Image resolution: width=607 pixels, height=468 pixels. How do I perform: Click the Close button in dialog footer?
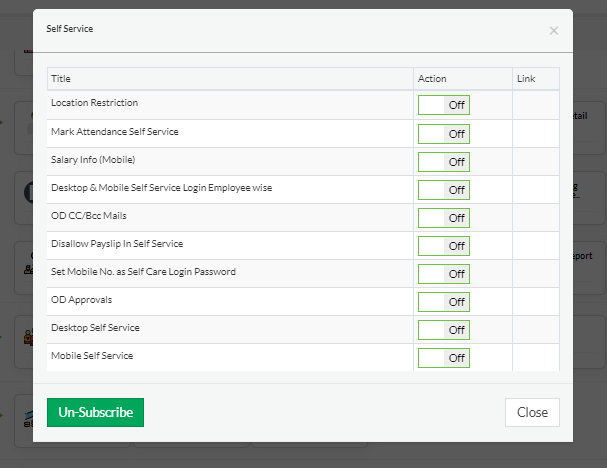tap(532, 412)
